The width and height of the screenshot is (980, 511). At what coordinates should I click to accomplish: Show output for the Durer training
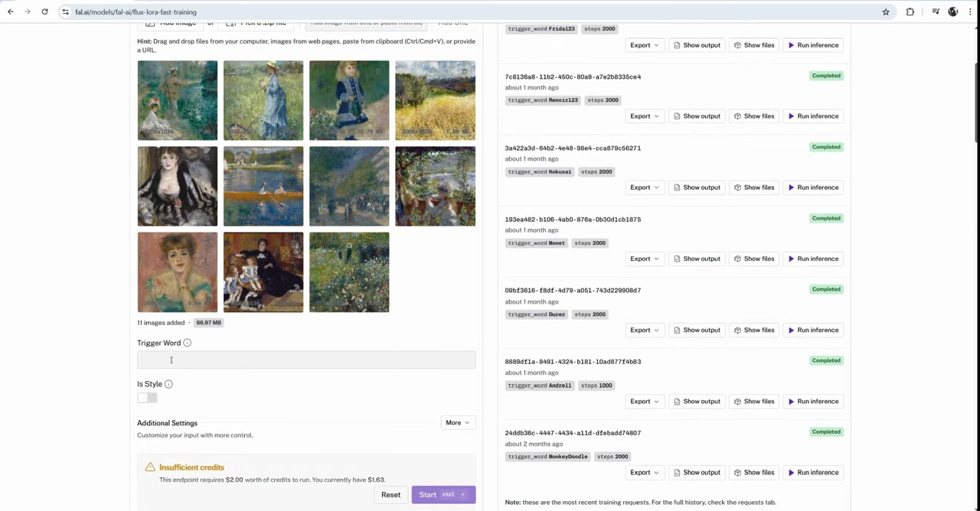pyautogui.click(x=697, y=330)
